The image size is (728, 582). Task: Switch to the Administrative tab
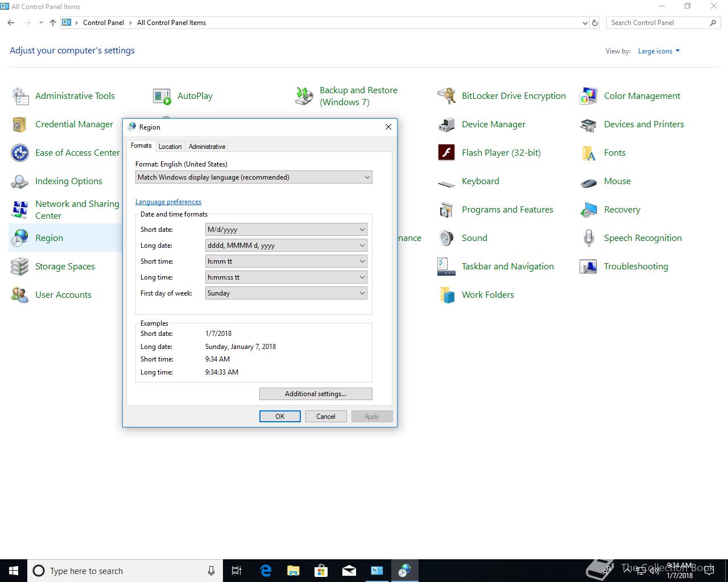[x=207, y=147]
